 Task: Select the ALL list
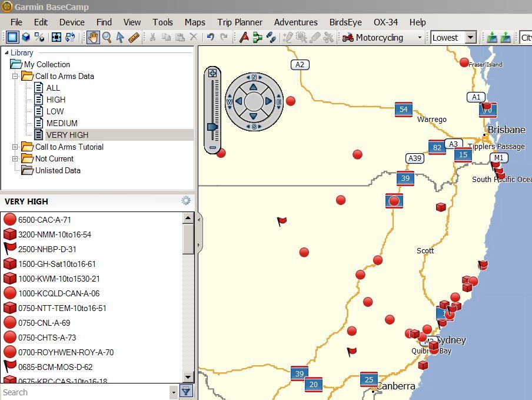(53, 88)
